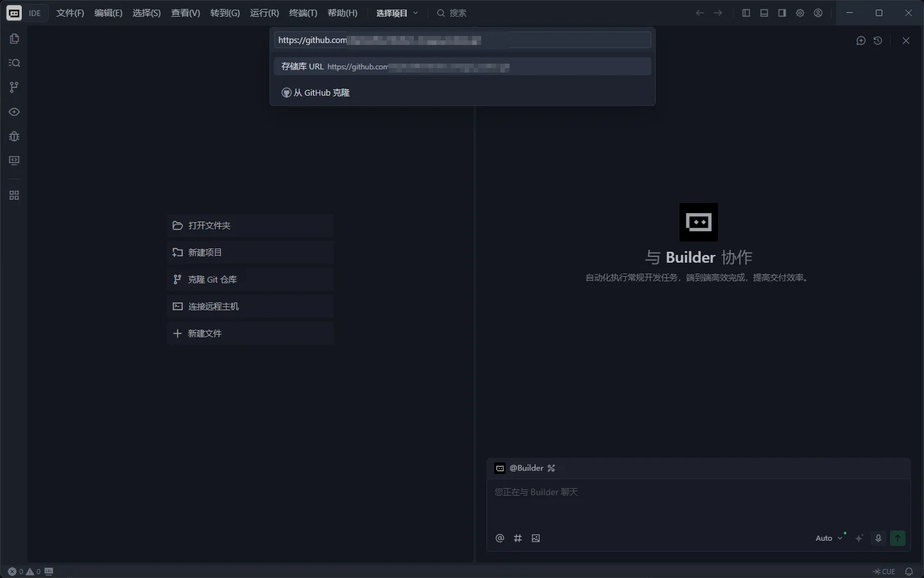Click the @ mention icon in chat

pyautogui.click(x=500, y=538)
